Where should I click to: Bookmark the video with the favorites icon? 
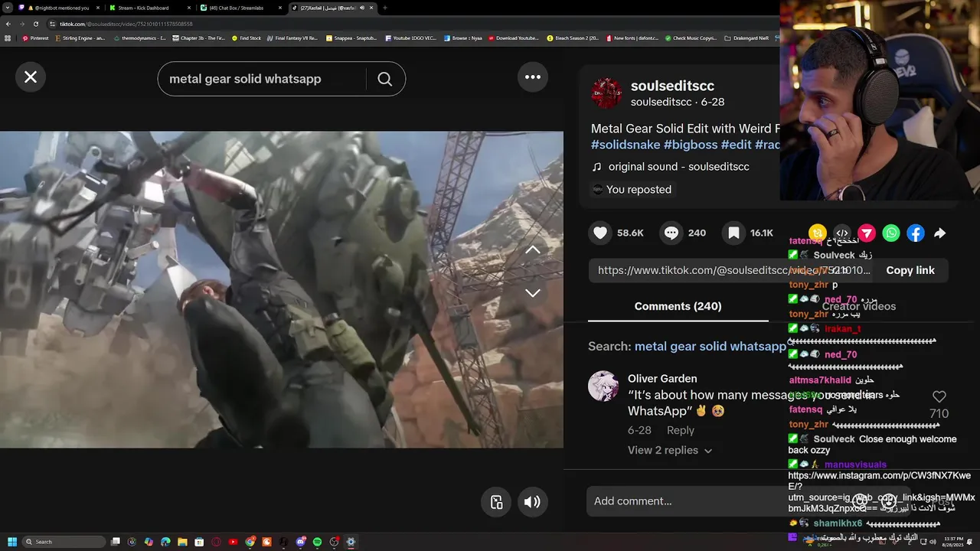[733, 233]
